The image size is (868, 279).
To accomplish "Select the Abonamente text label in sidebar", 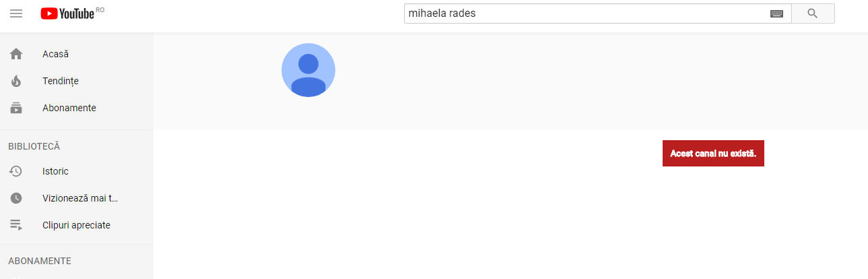I will [69, 108].
